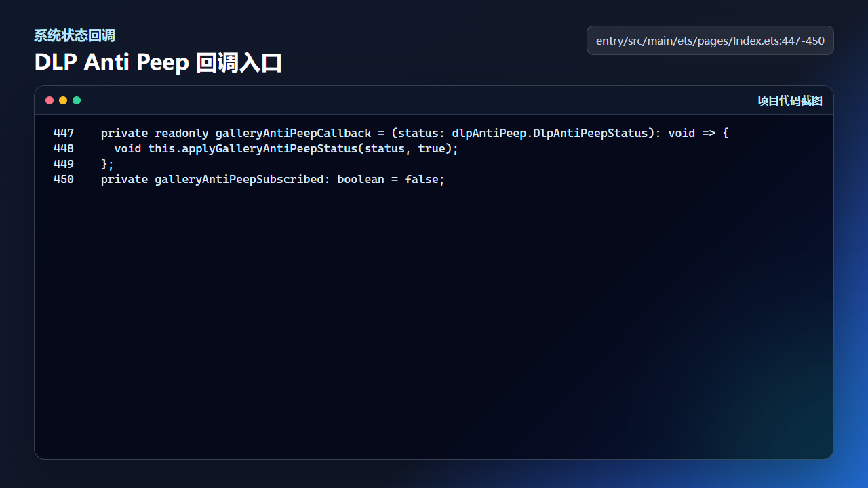Click the readonly keyword on line 447

click(x=182, y=133)
